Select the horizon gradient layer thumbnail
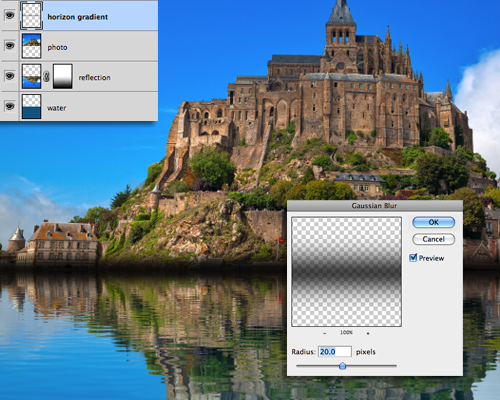This screenshot has height=400, width=500. coord(32,16)
